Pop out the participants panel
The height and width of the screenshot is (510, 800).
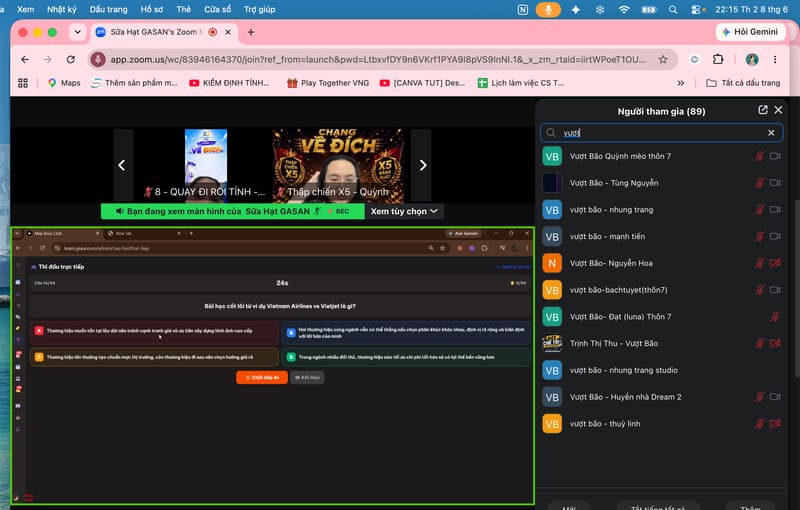[762, 110]
